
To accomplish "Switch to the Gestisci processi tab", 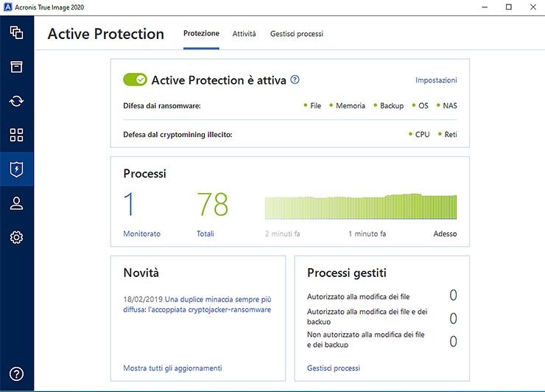I will [296, 34].
